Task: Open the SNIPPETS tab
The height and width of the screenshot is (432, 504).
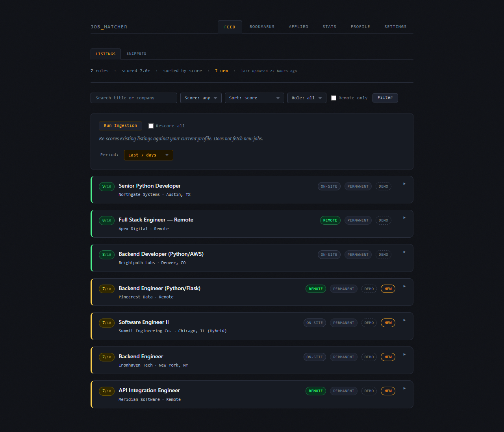Action: pos(136,54)
